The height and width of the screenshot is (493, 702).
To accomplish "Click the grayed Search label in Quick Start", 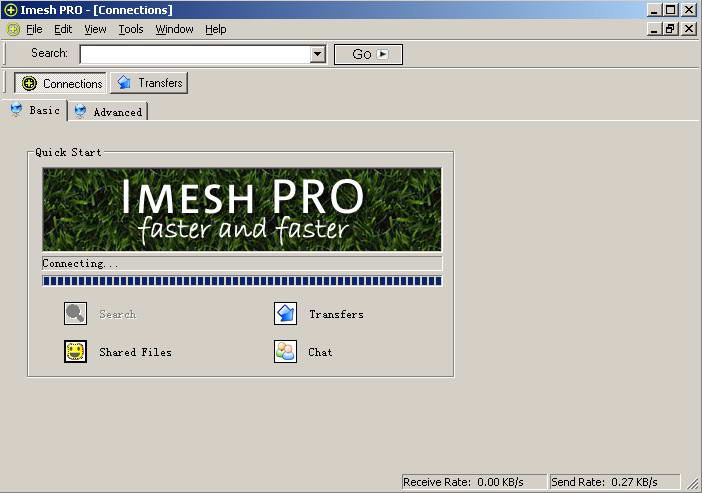I will point(117,314).
